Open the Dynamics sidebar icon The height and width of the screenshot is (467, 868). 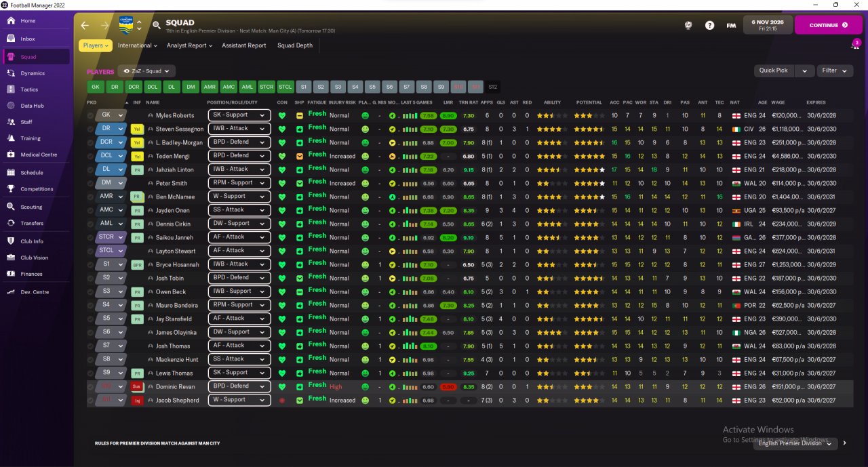11,73
